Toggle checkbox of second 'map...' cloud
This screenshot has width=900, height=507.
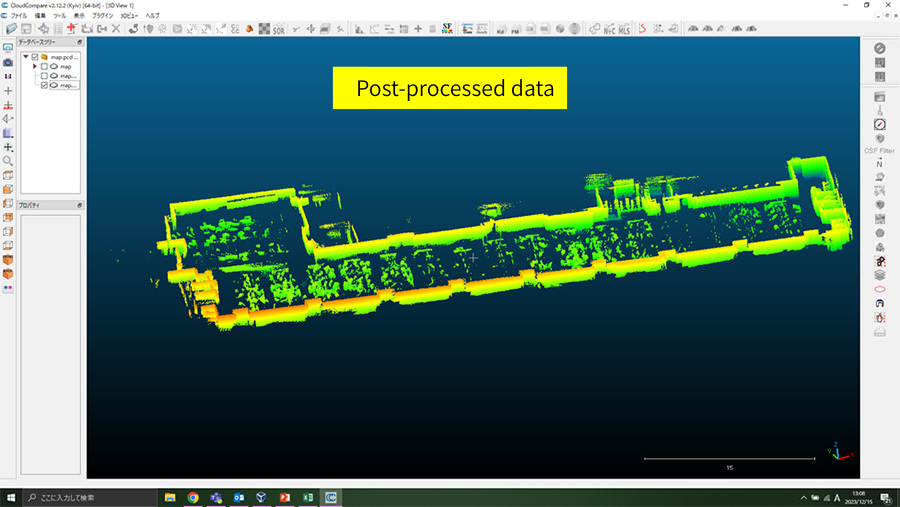(x=44, y=76)
